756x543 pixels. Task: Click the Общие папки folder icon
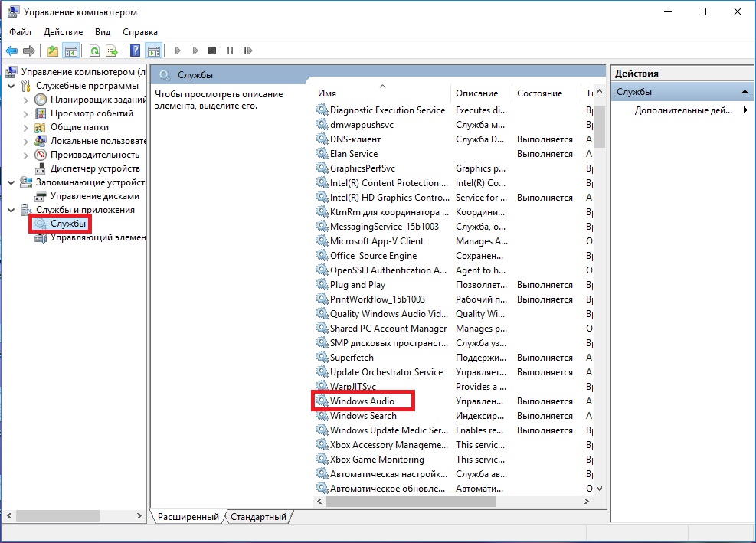pos(41,127)
